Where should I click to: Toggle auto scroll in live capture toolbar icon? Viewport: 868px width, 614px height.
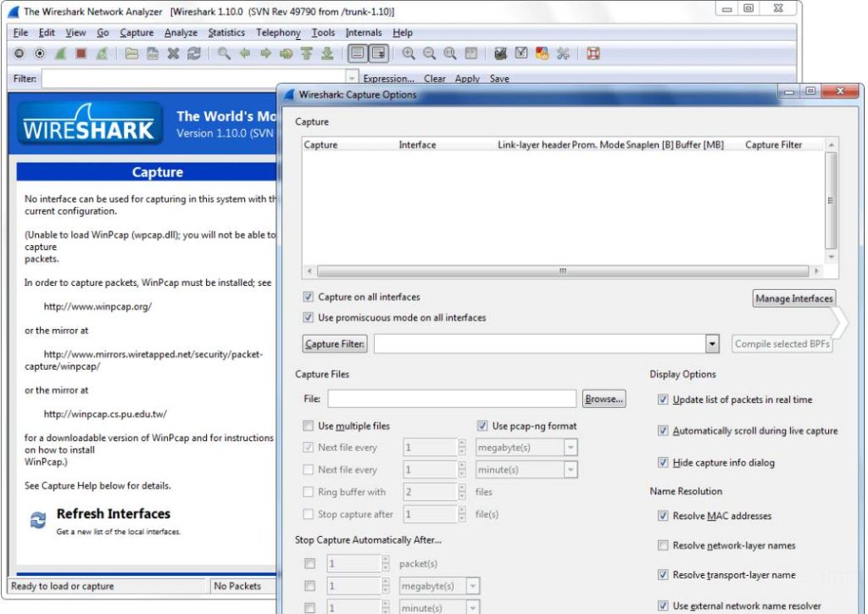(379, 53)
